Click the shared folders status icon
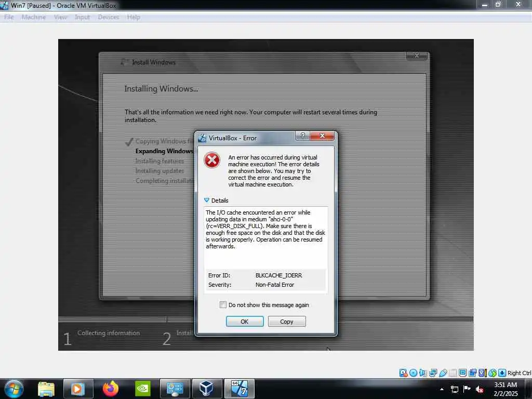Screen dimensions: 532x399 tap(453, 373)
